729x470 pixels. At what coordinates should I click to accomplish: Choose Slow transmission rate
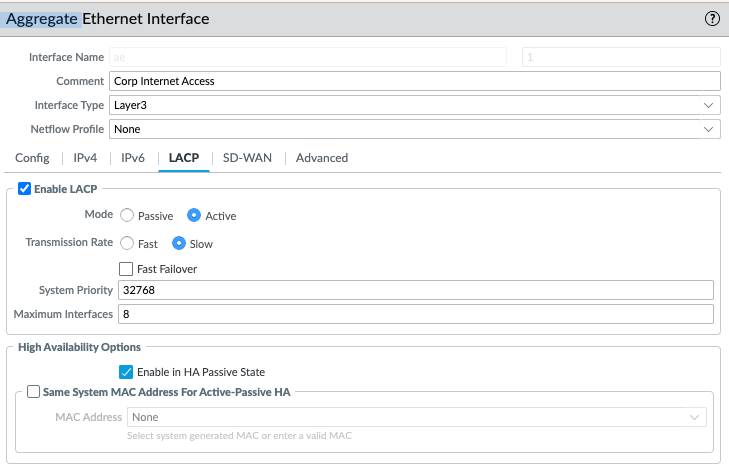180,243
